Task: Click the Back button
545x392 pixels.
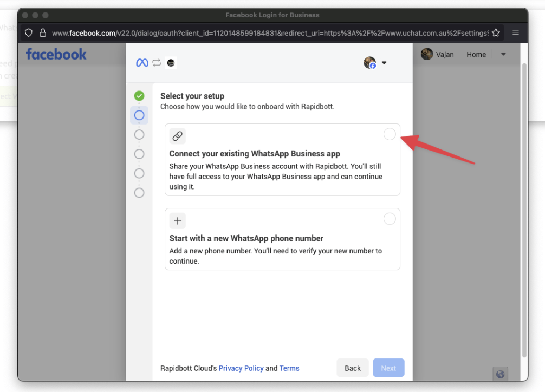Action: point(352,368)
